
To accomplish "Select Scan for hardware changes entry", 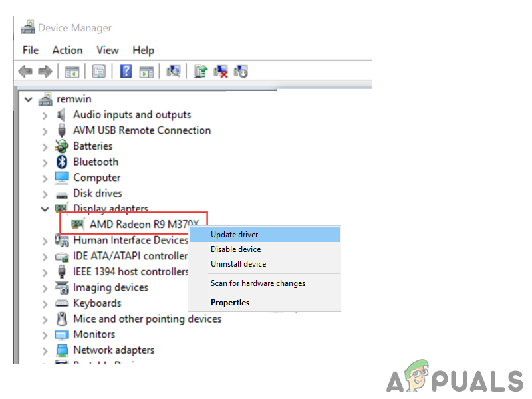I will coord(265,283).
